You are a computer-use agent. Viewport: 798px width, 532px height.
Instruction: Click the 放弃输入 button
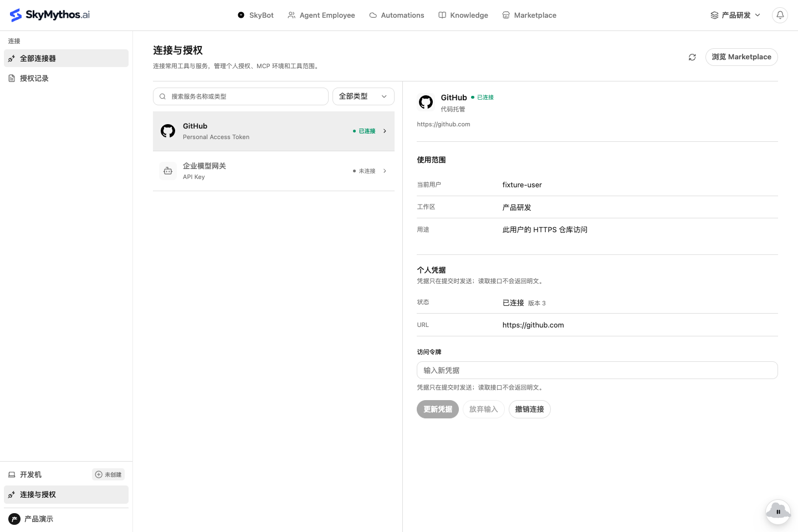[x=483, y=410]
